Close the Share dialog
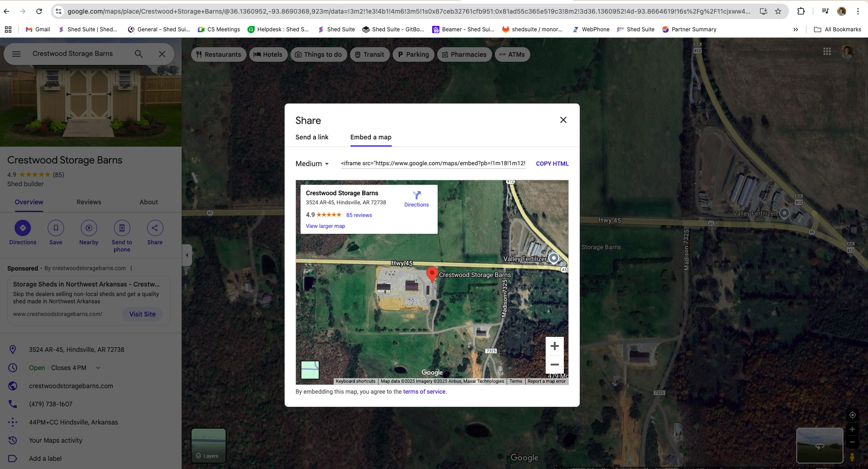 click(x=563, y=120)
